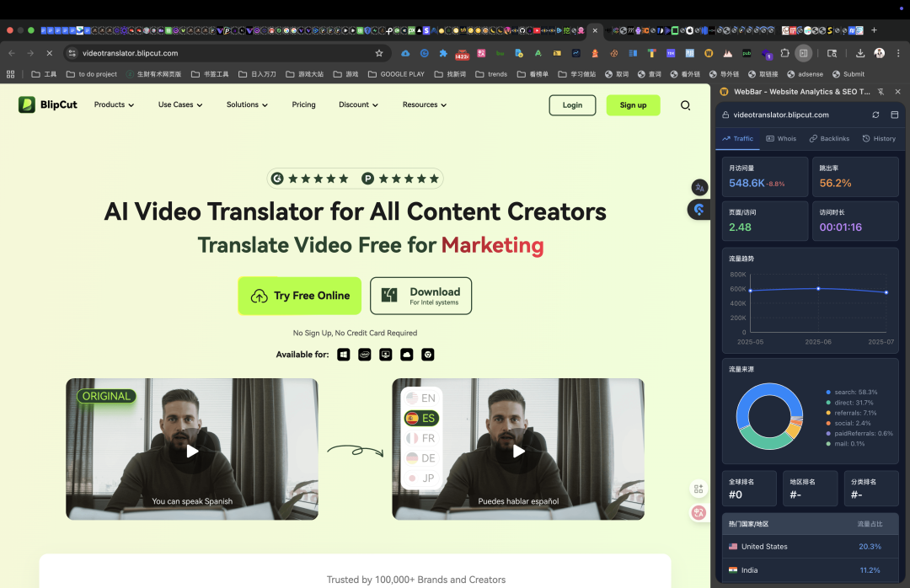The width and height of the screenshot is (910, 588).
Task: Open the apps grid in bookmarks bar
Action: (x=10, y=74)
